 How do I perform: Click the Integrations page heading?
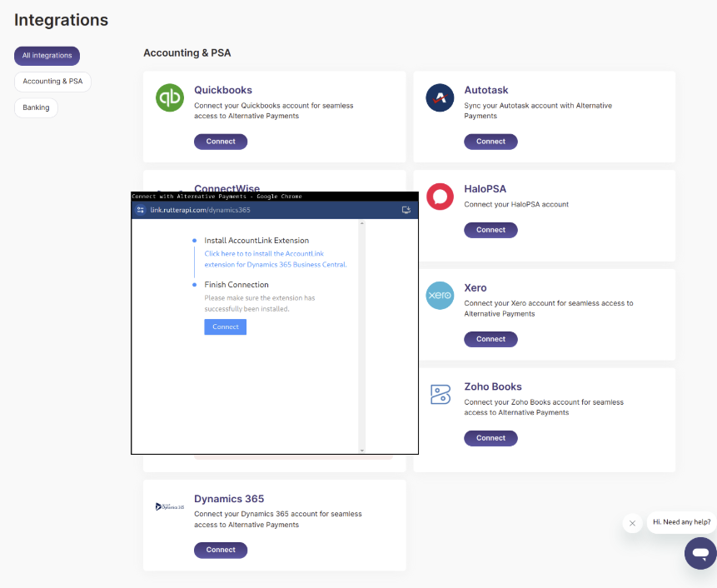click(x=62, y=20)
